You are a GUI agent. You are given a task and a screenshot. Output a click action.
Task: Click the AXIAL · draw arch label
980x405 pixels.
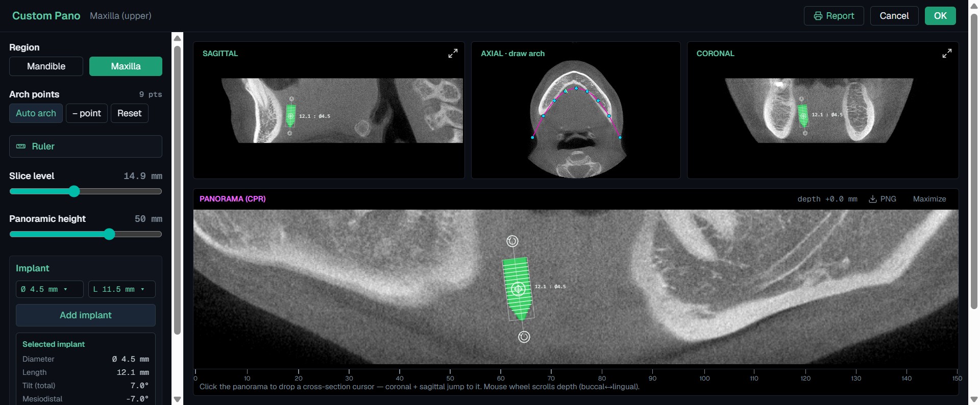click(512, 54)
